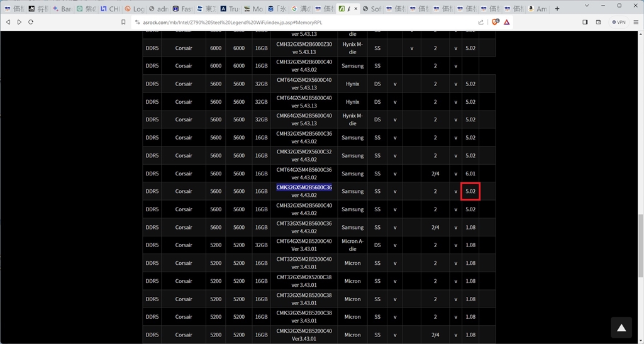Click the Micron A-die chip cell

352,245
